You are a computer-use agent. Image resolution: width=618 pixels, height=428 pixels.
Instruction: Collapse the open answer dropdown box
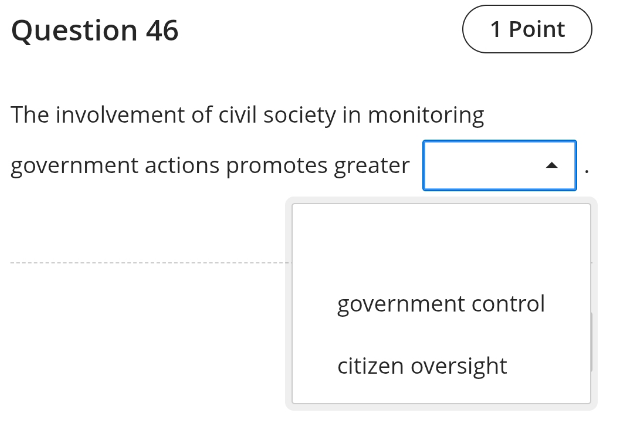coord(499,166)
